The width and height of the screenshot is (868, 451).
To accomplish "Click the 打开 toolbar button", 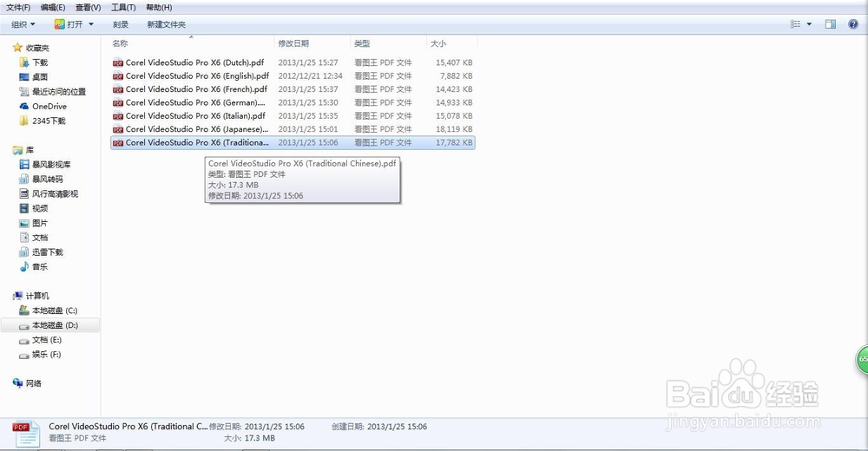I will pos(69,24).
